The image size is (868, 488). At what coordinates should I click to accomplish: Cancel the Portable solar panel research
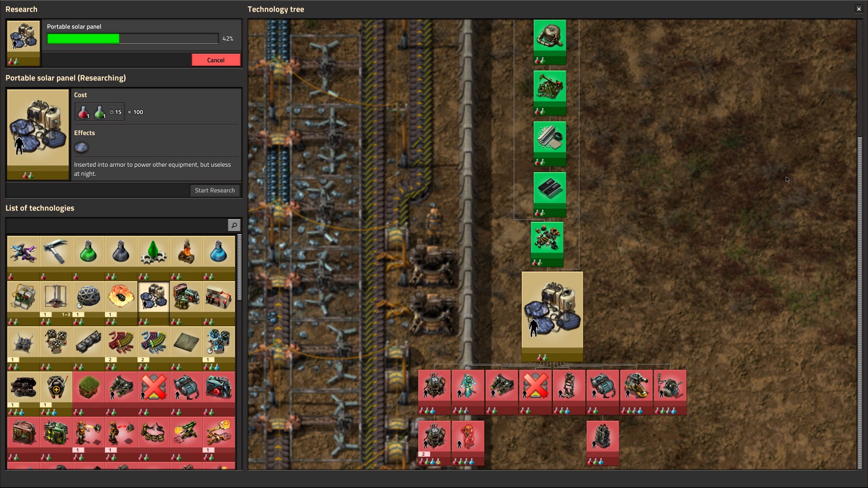216,60
